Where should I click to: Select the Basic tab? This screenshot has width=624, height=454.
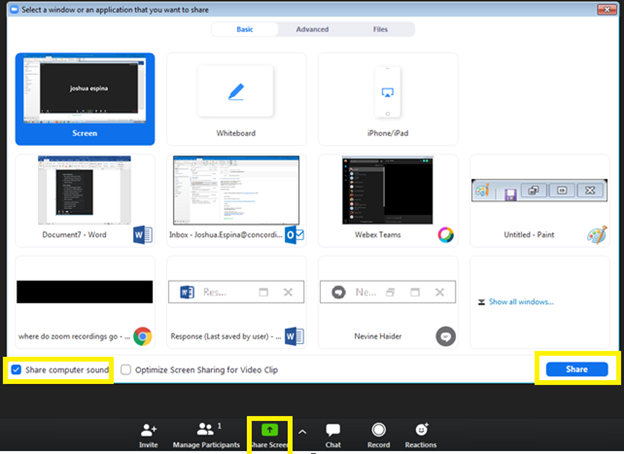point(244,30)
